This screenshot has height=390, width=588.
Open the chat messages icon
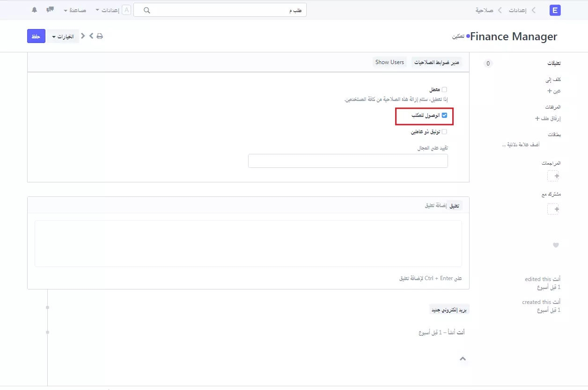[50, 10]
